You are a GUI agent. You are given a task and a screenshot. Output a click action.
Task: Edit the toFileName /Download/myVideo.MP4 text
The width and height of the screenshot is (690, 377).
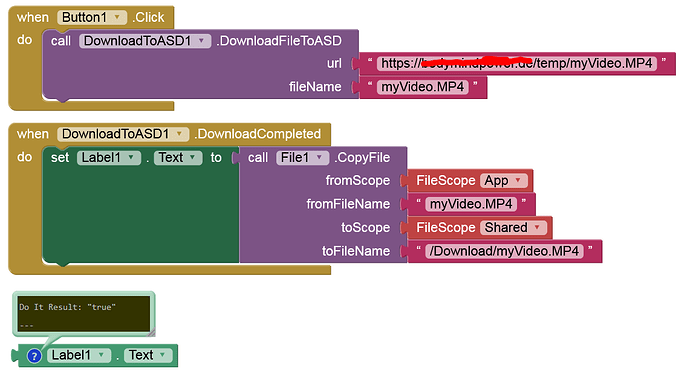504,251
